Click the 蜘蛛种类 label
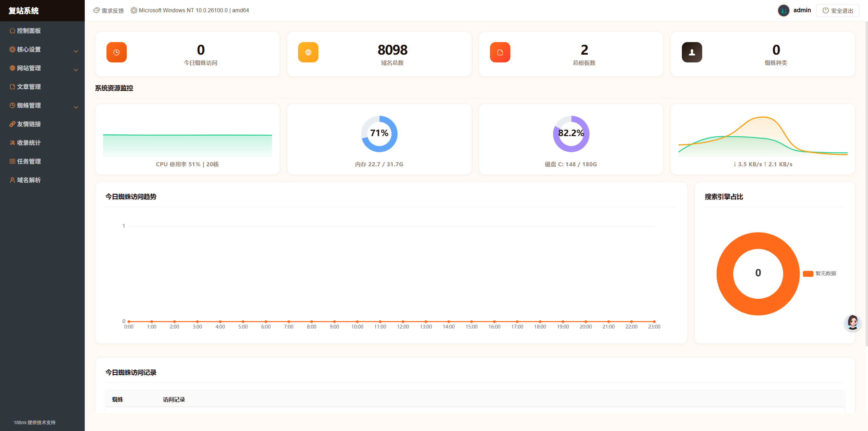Image resolution: width=868 pixels, height=431 pixels. (776, 63)
